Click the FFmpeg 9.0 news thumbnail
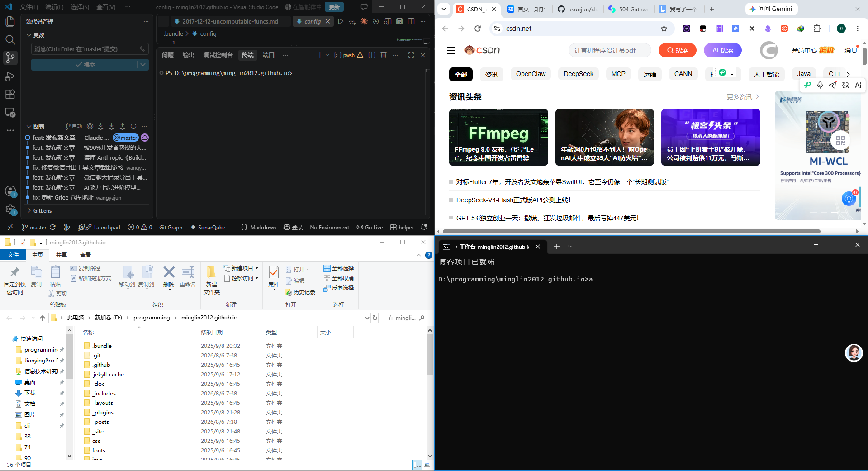Viewport: 868px width, 471px height. coord(498,137)
